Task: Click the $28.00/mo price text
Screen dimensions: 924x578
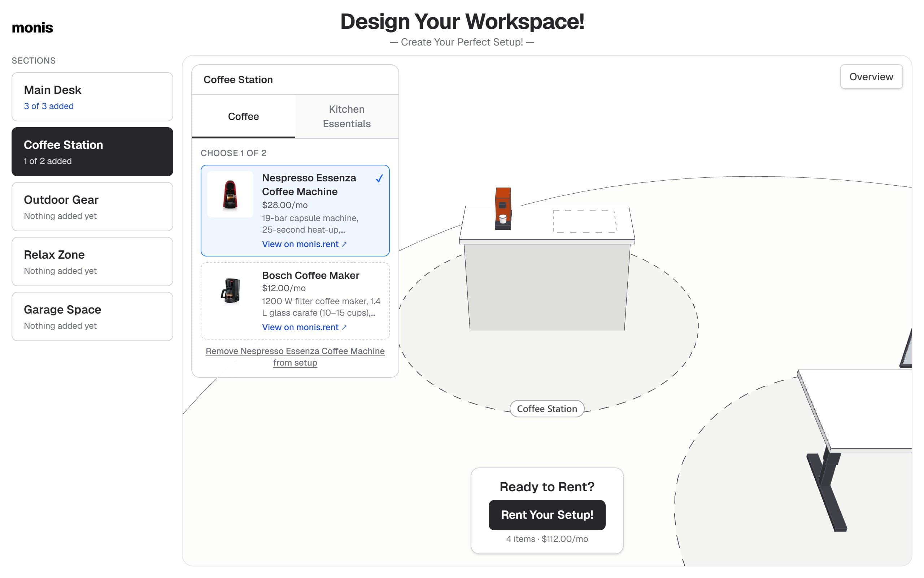Action: click(285, 205)
